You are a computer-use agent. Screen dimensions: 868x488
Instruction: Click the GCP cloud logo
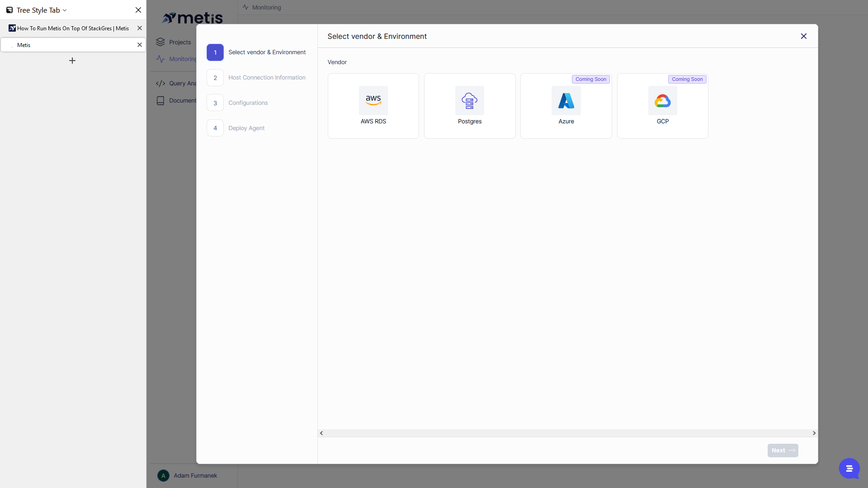coord(662,100)
